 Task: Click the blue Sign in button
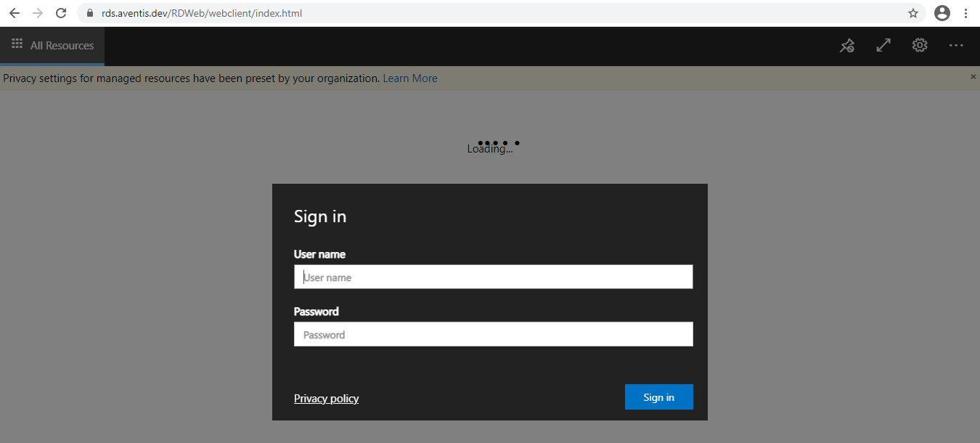click(659, 397)
